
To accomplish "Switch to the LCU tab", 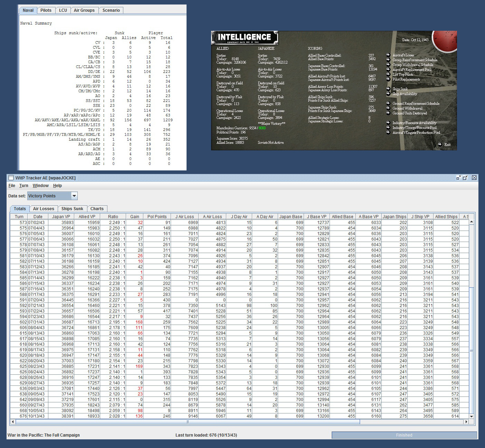I will 63,10.
